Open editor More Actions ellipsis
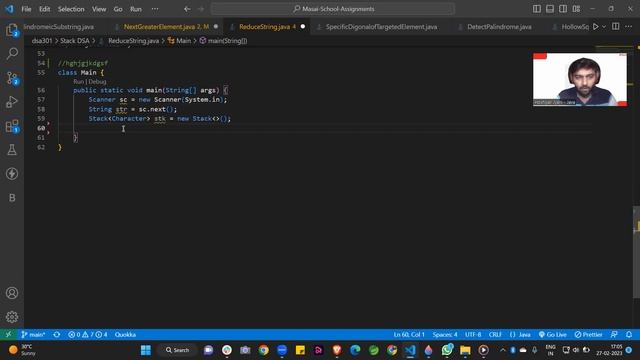640x360 pixels. click(x=629, y=27)
